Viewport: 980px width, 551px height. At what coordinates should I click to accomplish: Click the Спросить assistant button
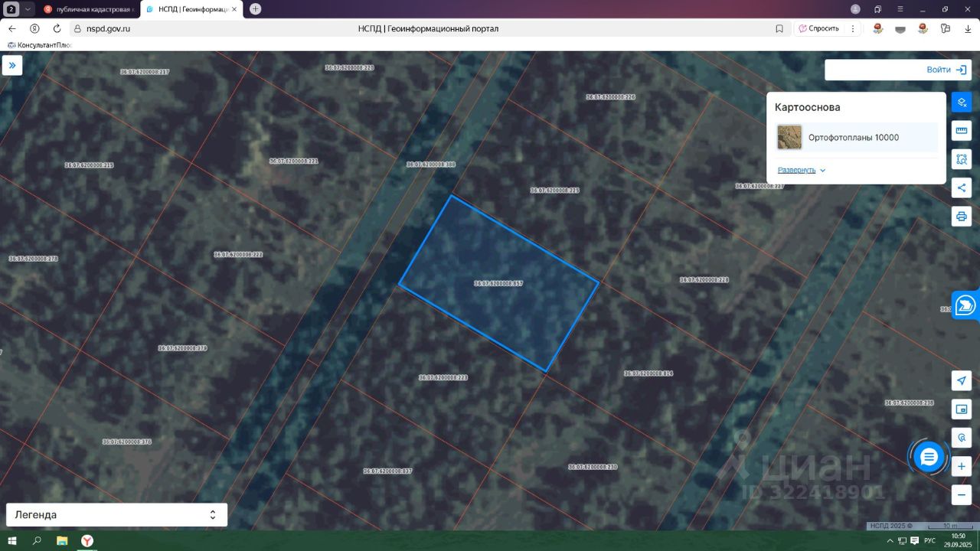tap(818, 28)
